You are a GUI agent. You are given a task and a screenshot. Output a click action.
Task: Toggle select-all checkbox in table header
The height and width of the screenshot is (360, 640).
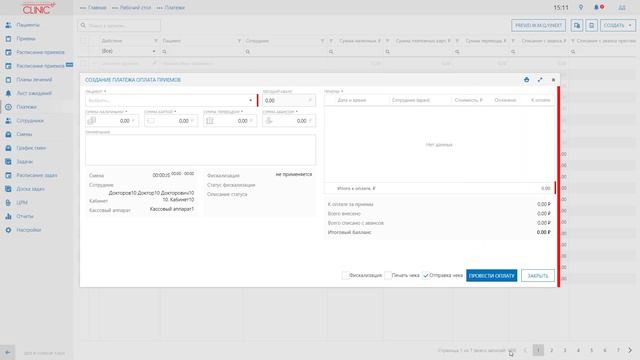[x=84, y=41]
